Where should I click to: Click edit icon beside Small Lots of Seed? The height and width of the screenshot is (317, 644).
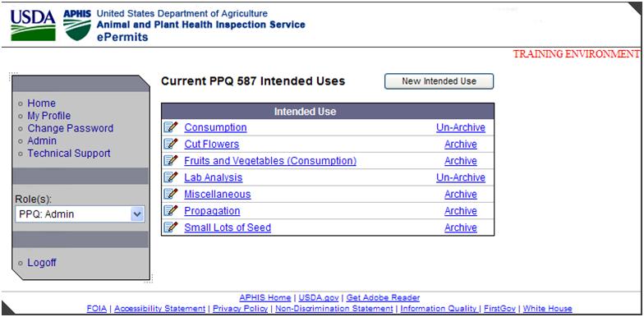(171, 227)
